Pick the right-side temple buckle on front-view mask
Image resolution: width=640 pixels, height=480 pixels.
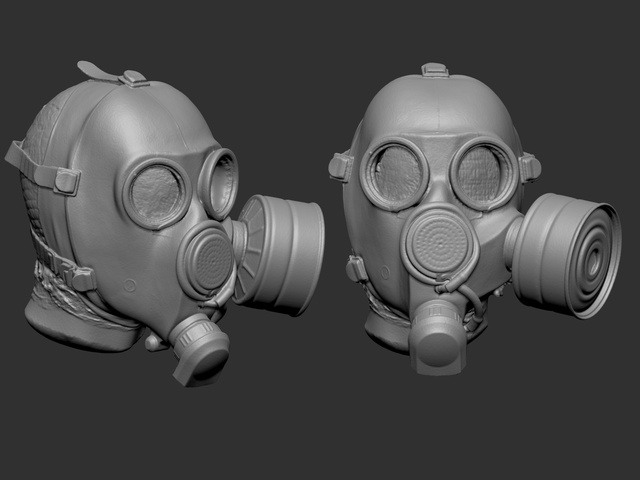coord(530,167)
